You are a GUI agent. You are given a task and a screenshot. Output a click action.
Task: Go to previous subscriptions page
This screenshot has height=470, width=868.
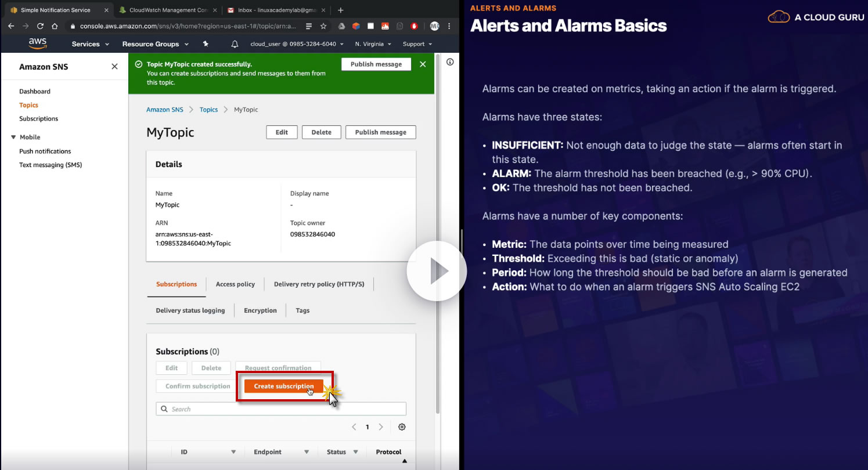click(x=354, y=427)
